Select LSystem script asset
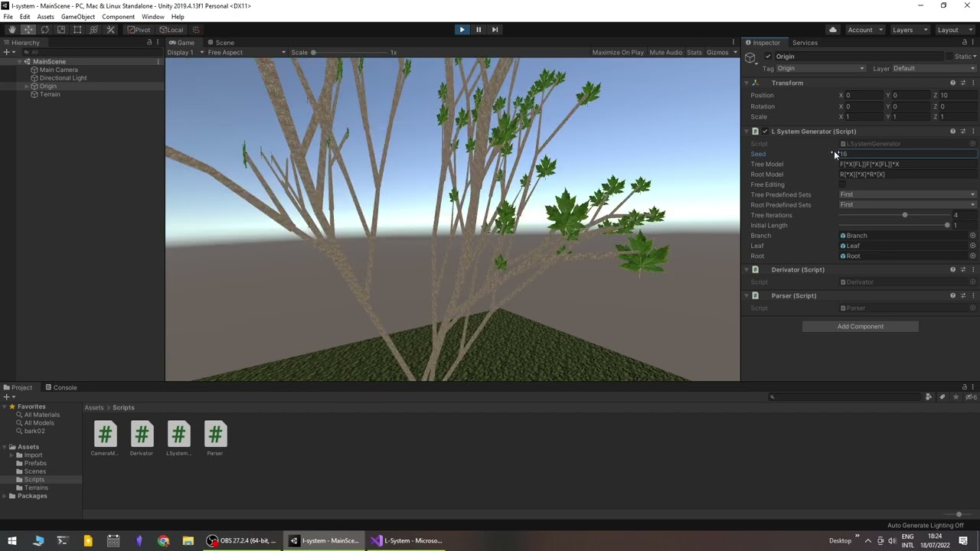 pos(178,439)
